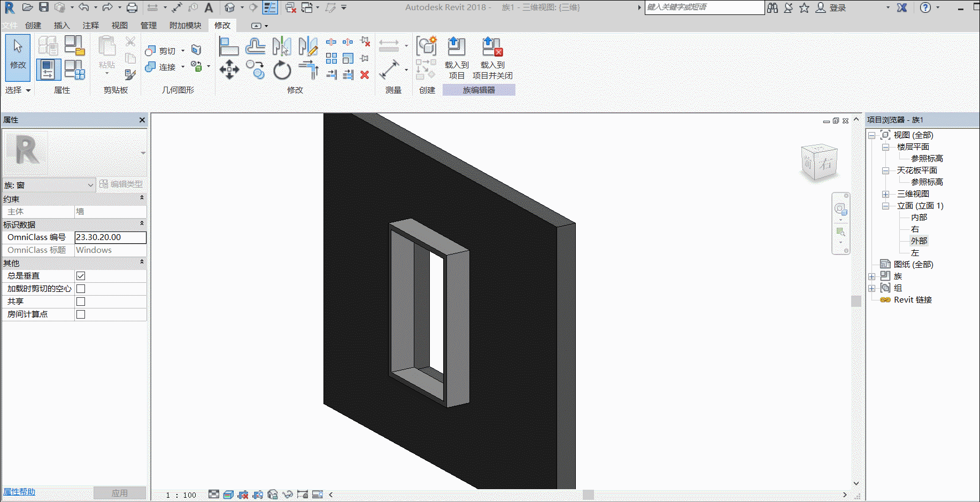Select the Offset tool icon
This screenshot has width=980, height=502.
pyautogui.click(x=255, y=47)
